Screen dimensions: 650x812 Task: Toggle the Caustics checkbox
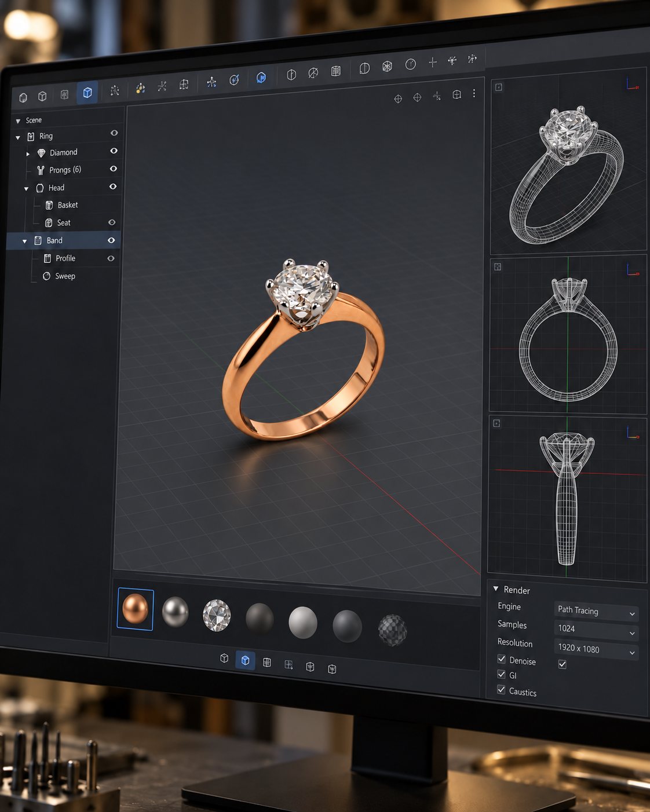coord(501,690)
